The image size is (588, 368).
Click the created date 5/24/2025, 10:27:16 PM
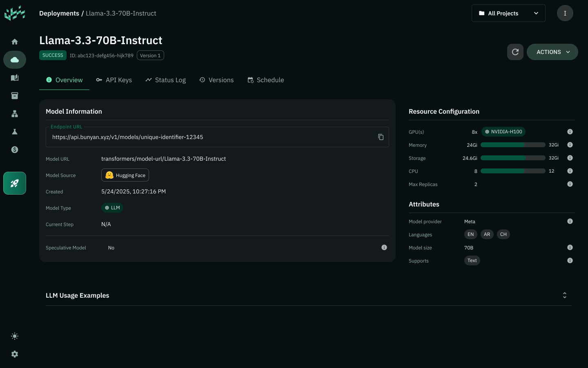(x=134, y=191)
